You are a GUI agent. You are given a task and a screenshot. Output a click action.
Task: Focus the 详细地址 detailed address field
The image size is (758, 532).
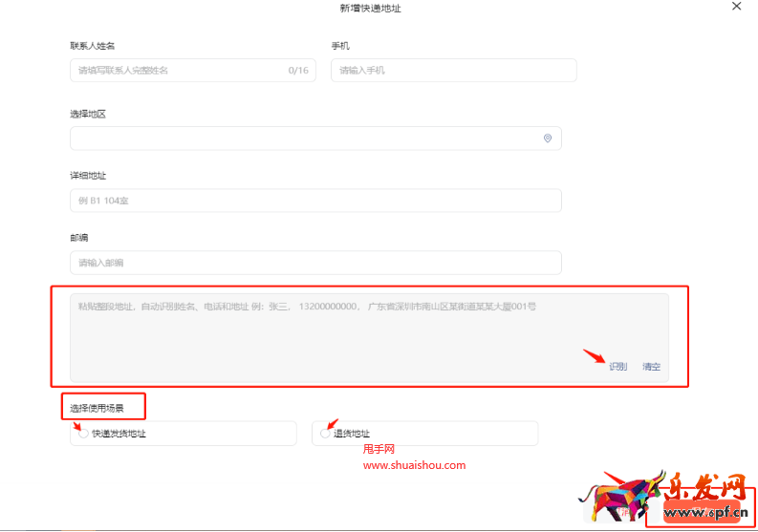click(314, 201)
